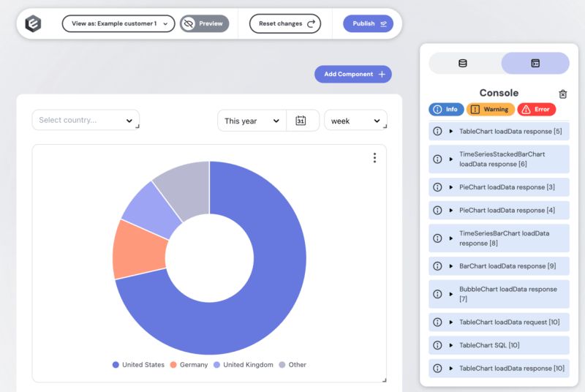Open the data sources database tab
The height and width of the screenshot is (392, 585).
463,63
